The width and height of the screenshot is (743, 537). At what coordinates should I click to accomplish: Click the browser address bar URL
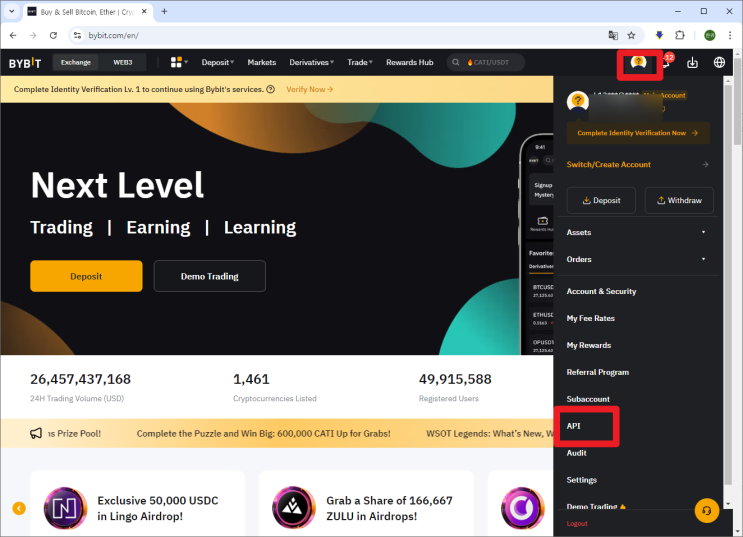114,35
